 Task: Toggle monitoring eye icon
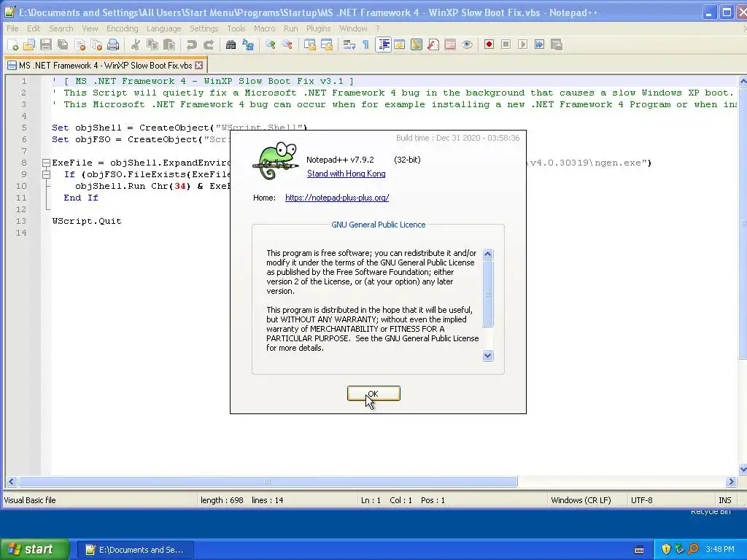[x=467, y=44]
